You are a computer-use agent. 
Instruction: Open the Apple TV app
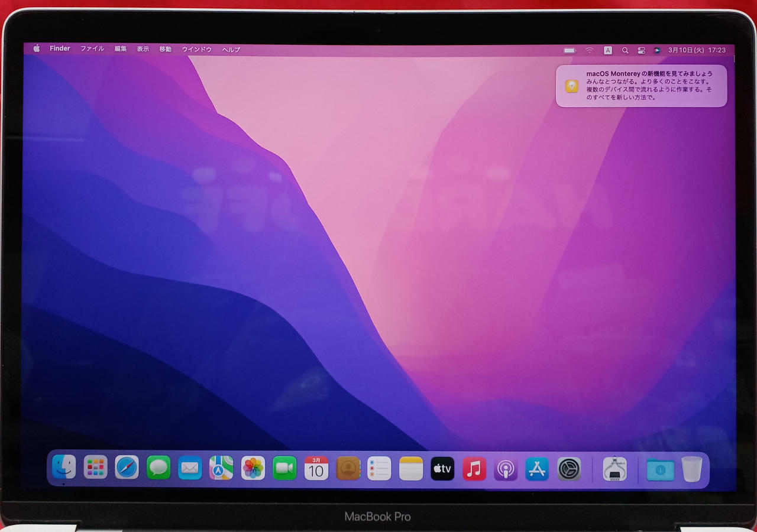tap(442, 469)
